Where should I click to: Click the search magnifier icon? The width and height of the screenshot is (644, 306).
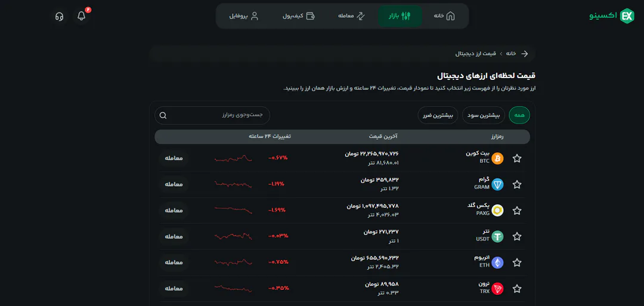163,115
